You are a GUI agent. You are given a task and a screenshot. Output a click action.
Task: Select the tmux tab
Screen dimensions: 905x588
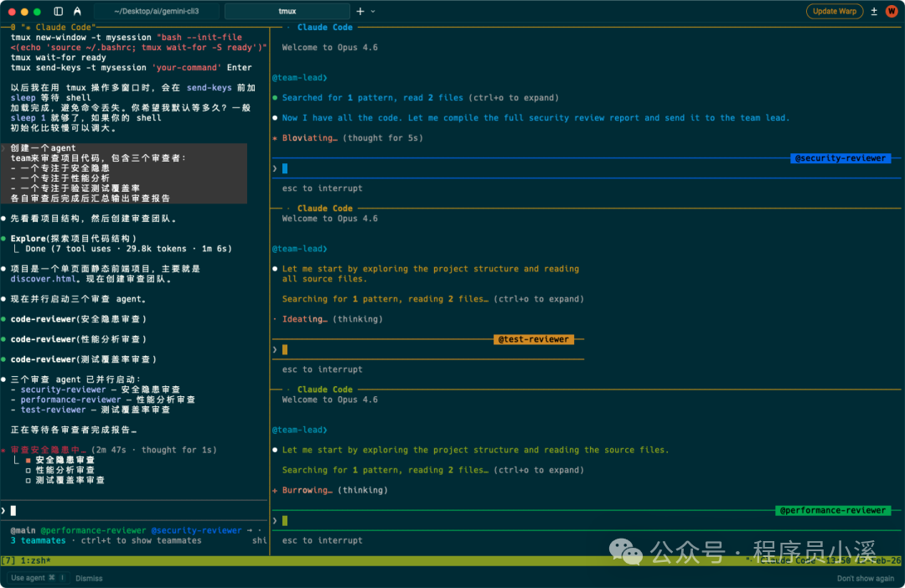click(287, 11)
